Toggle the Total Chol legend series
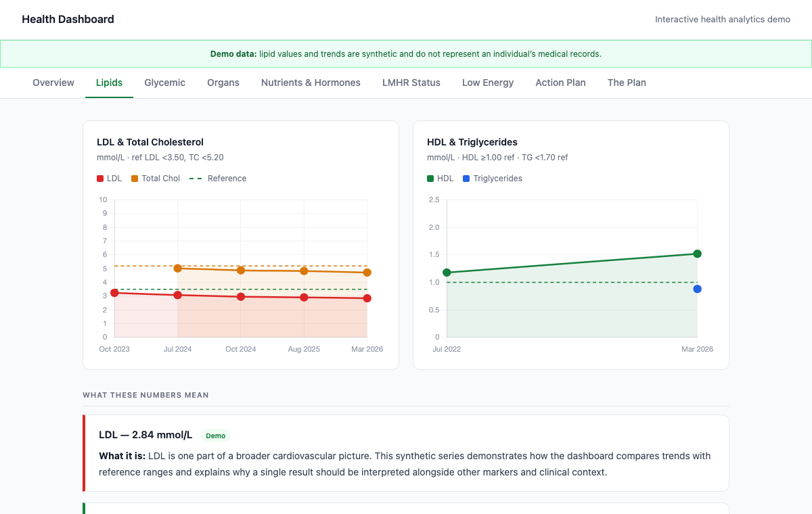Image resolution: width=812 pixels, height=514 pixels. point(156,179)
